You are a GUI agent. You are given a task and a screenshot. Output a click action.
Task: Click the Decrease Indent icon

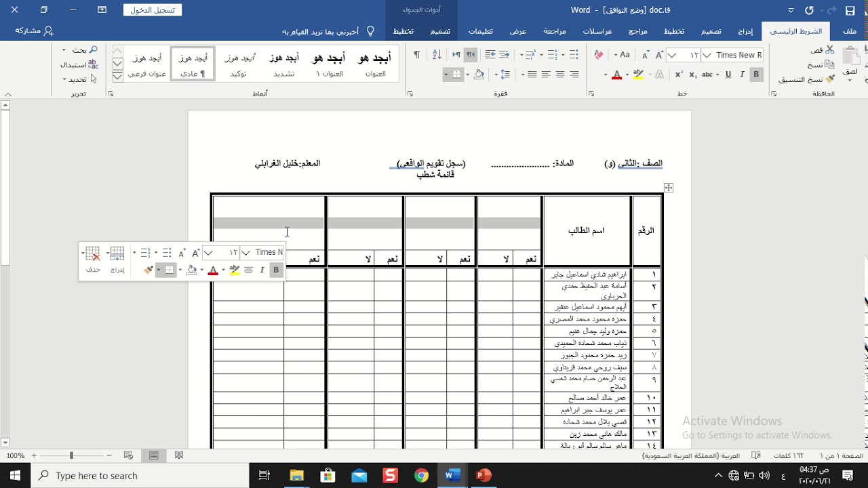503,55
